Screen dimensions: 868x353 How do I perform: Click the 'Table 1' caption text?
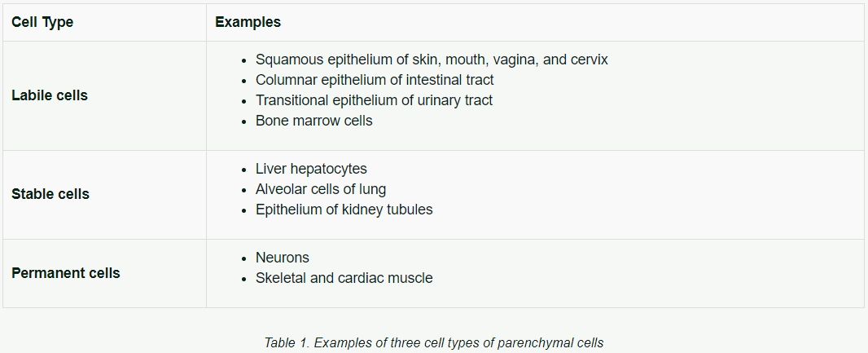433,342
